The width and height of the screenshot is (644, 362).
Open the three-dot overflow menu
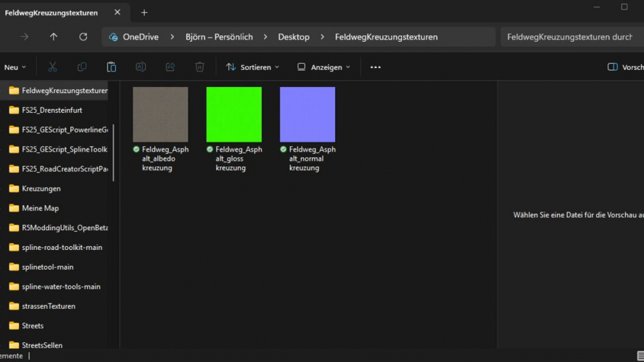pyautogui.click(x=375, y=67)
